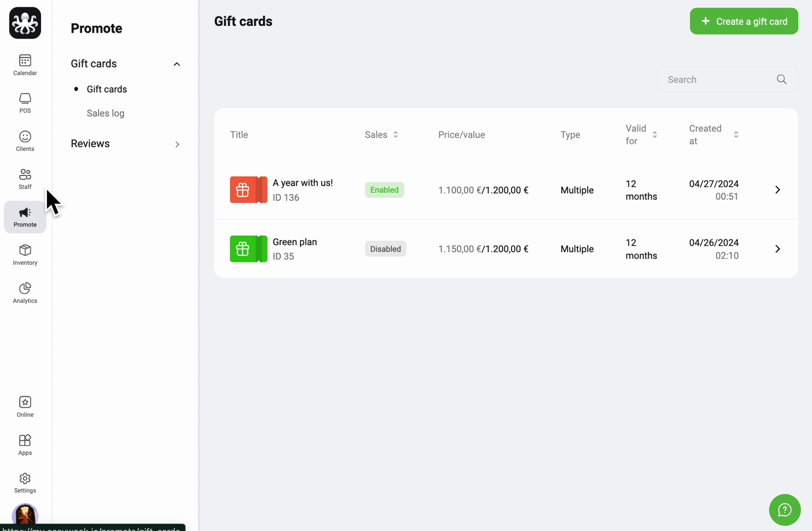This screenshot has width=812, height=531.
Task: Click the user profile avatar
Action: pyautogui.click(x=25, y=515)
